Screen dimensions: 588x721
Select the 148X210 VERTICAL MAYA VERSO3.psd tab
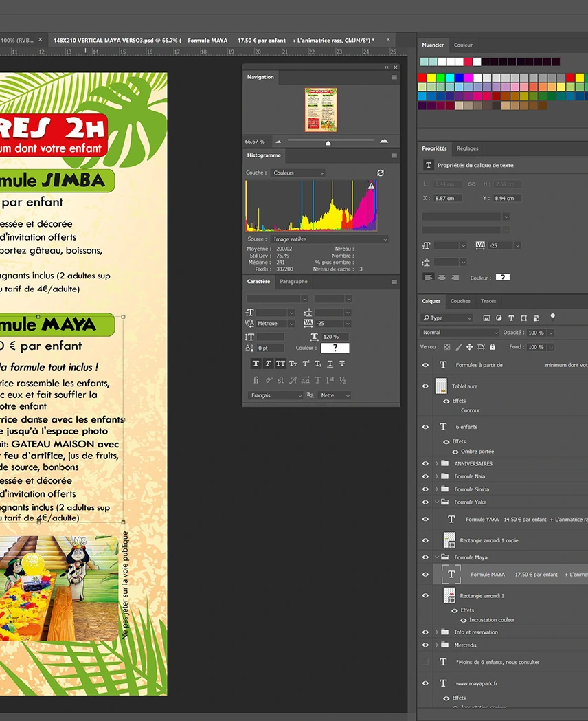214,41
